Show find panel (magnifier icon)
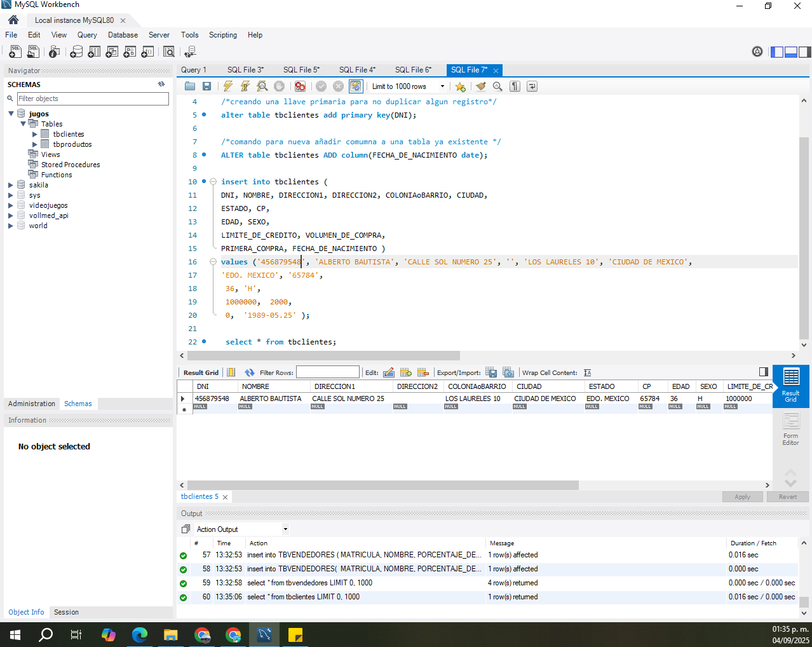This screenshot has height=647, width=812. pyautogui.click(x=497, y=86)
